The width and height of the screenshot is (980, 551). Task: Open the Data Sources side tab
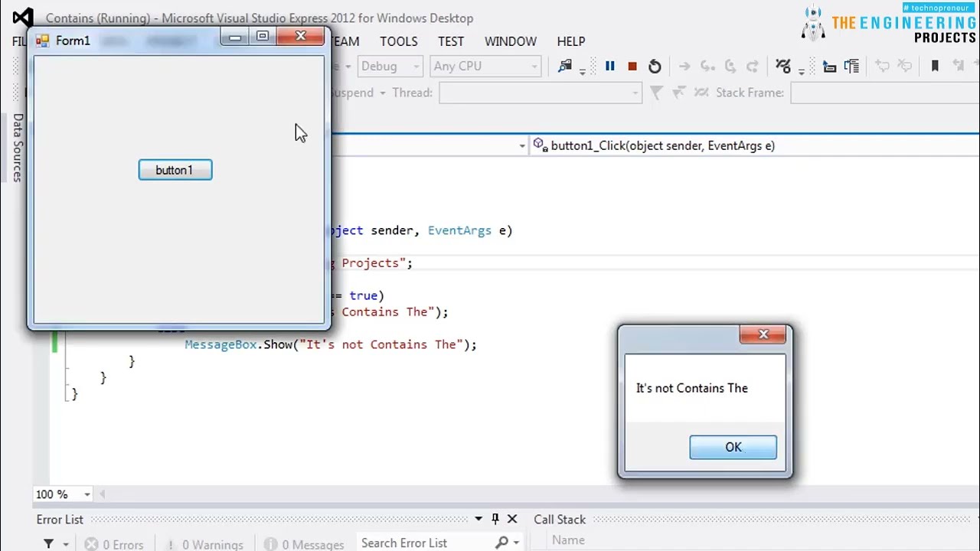(18, 147)
